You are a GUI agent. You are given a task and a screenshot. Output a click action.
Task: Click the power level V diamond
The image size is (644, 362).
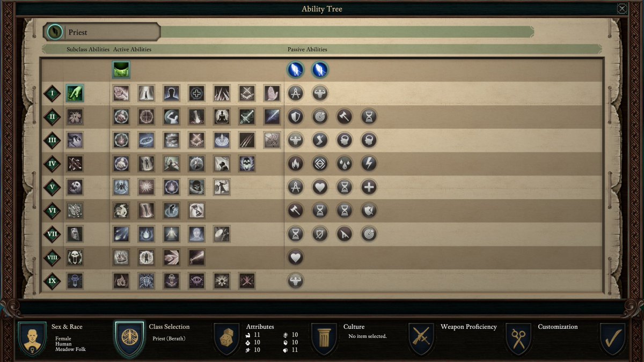[x=53, y=187]
